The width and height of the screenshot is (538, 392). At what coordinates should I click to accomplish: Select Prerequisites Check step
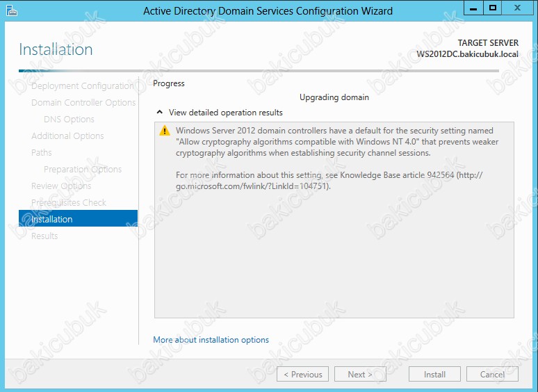69,203
